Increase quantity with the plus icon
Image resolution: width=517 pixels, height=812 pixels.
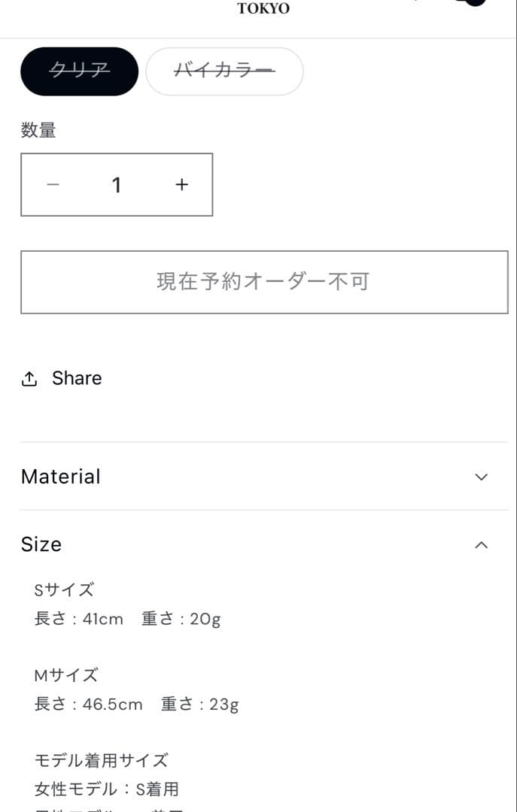181,185
